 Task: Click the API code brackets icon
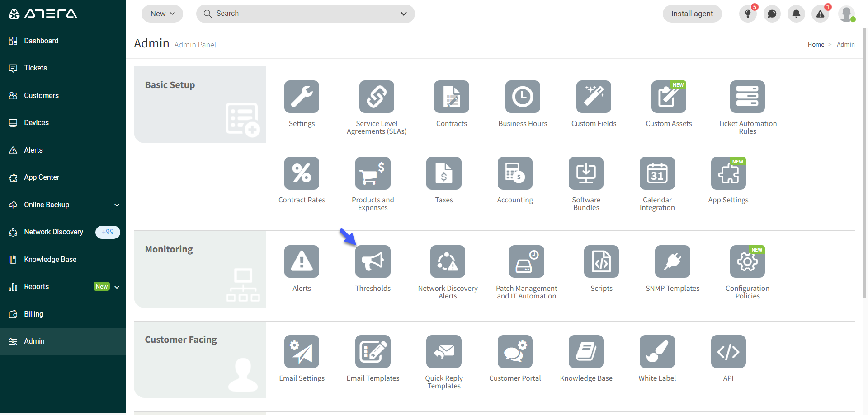728,351
